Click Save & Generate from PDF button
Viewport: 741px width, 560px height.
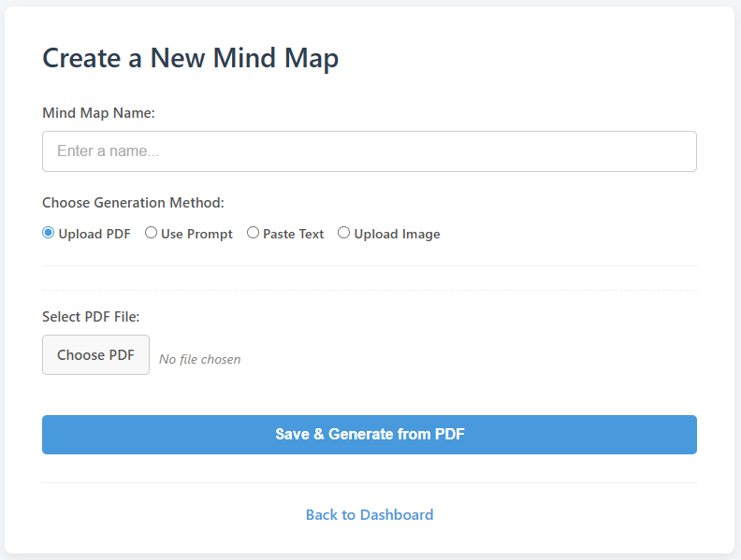click(x=369, y=435)
